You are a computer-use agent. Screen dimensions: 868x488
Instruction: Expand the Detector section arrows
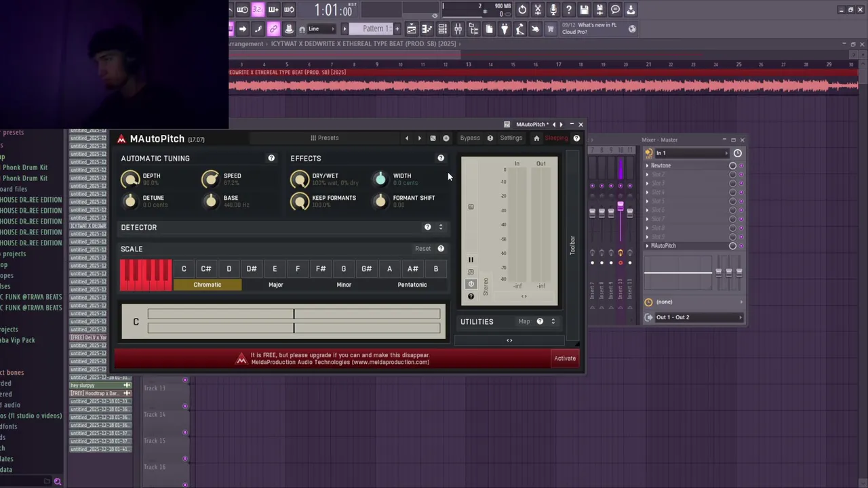pos(441,227)
